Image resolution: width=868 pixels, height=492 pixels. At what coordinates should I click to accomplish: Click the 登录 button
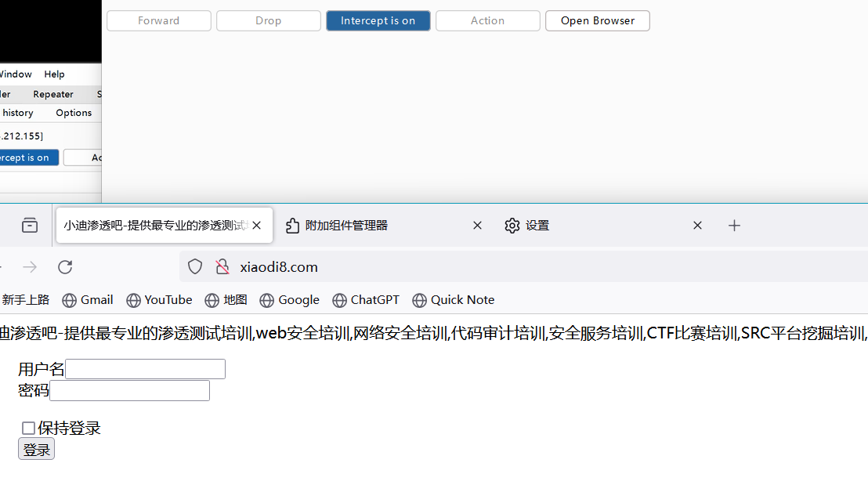[37, 450]
